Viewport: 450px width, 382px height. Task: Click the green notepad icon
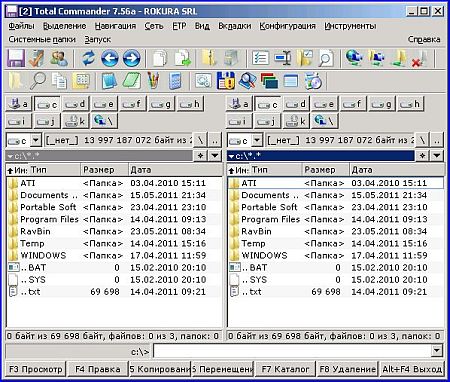(x=131, y=81)
